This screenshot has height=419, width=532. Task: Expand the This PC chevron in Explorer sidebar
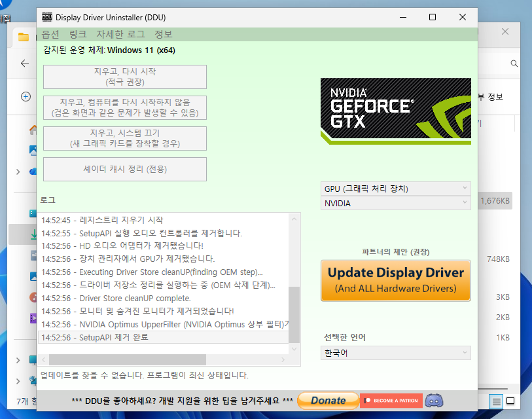click(18, 360)
